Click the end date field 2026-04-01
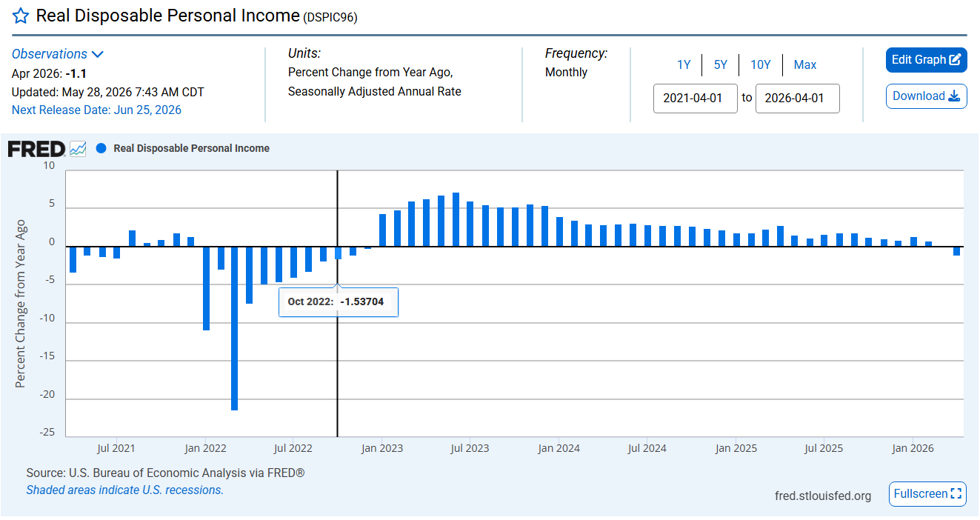 click(x=798, y=99)
